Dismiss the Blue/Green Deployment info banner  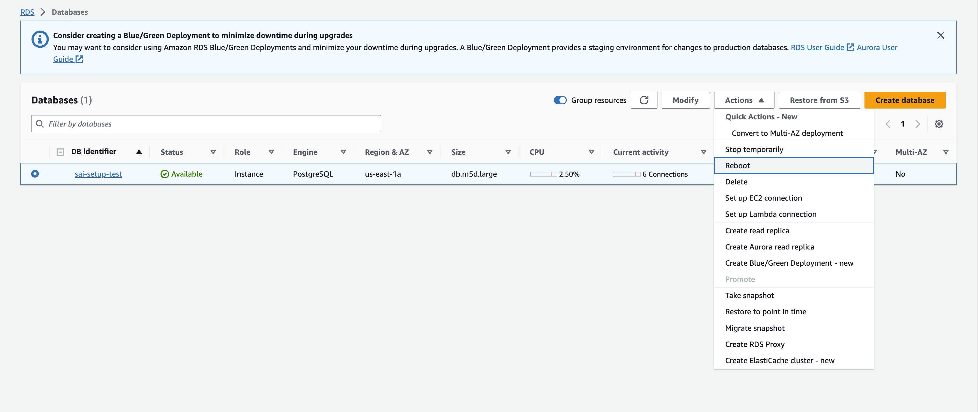(x=940, y=35)
